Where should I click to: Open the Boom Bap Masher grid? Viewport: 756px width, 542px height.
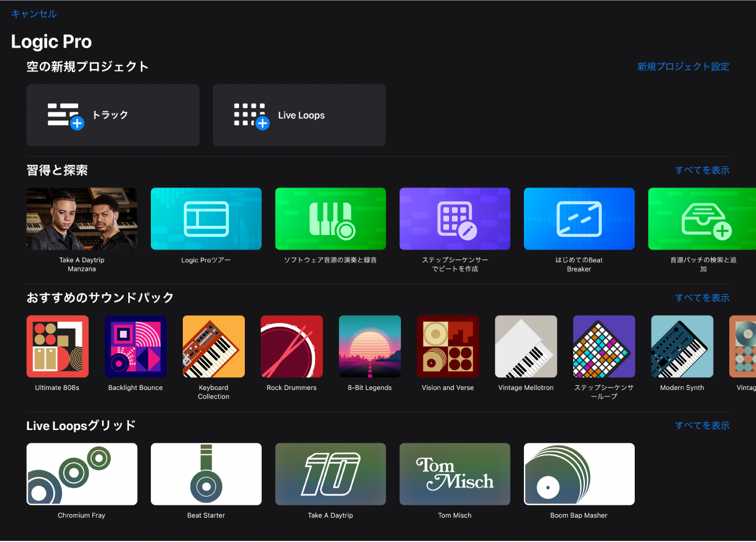(x=578, y=474)
